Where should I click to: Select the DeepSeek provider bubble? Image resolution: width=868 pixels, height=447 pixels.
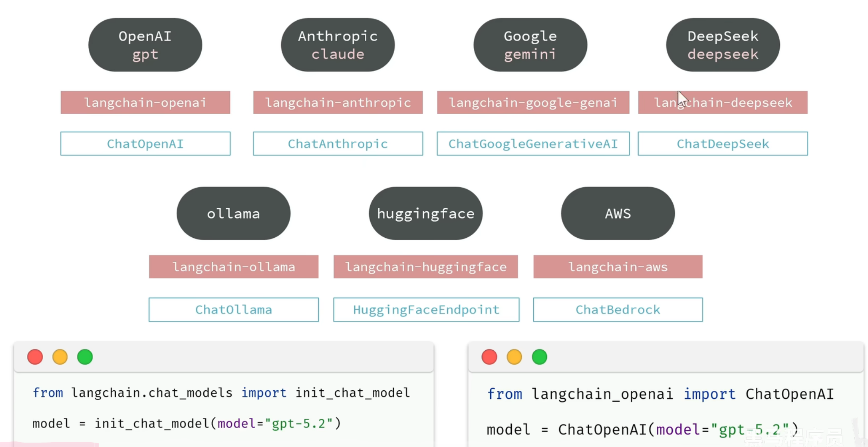[x=723, y=45]
